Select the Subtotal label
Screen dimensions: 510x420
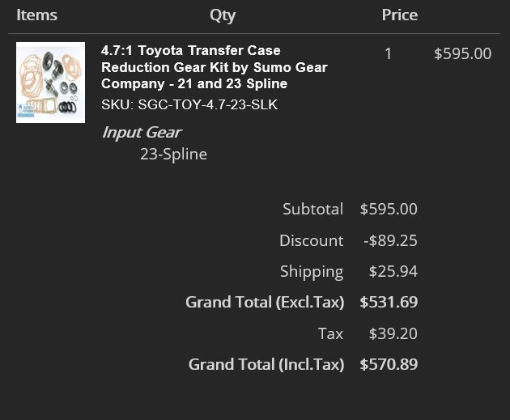[x=313, y=209]
